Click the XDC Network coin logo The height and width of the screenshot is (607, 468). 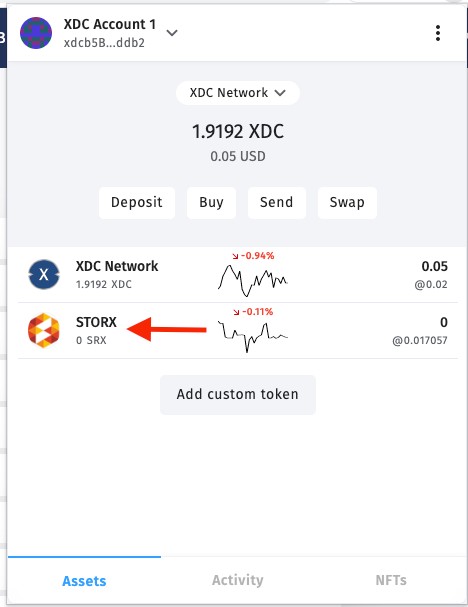(44, 274)
